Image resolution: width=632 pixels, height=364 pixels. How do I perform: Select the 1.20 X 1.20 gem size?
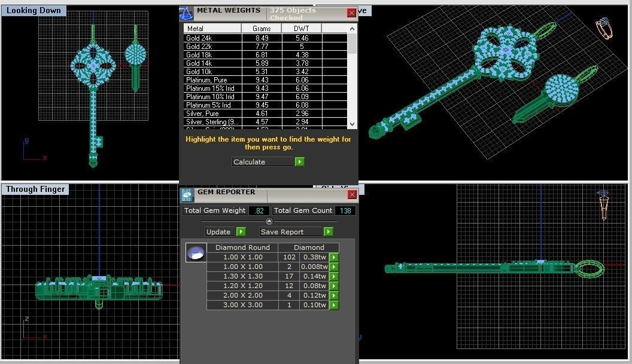242,286
